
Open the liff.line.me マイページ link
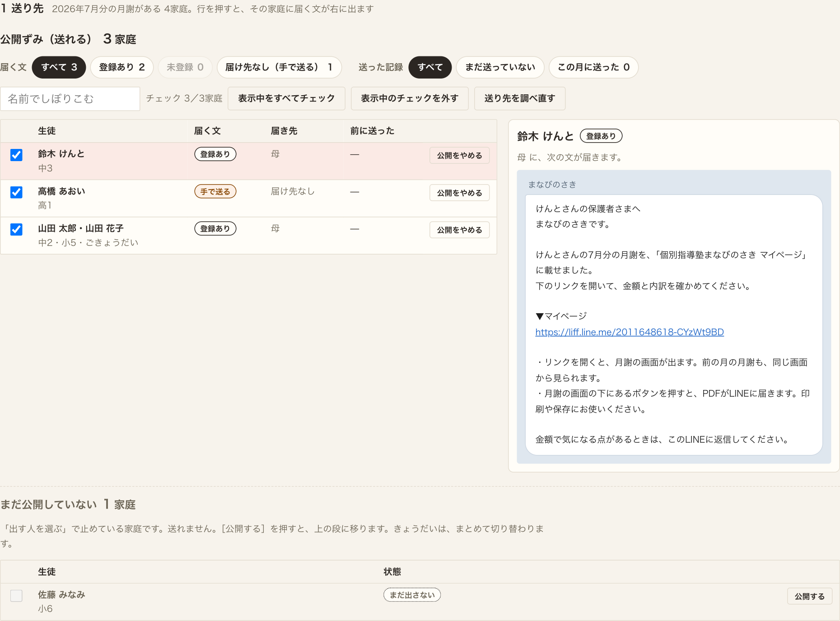click(x=630, y=332)
